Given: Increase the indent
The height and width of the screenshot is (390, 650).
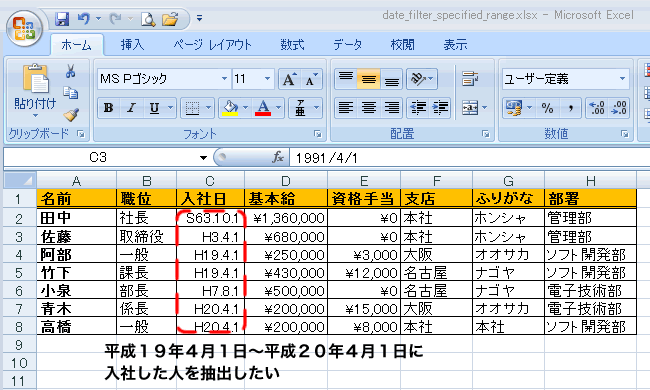Looking at the screenshot, I should (x=440, y=108).
